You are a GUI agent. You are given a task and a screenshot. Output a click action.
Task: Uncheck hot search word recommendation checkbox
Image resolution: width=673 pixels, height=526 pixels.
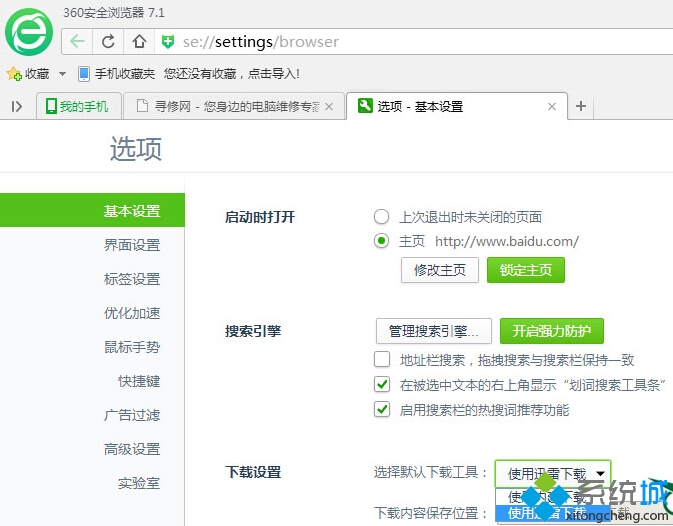pos(381,409)
